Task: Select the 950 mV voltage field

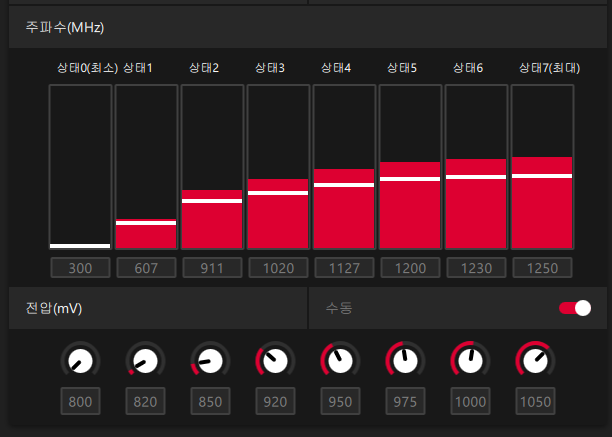Action: pyautogui.click(x=340, y=401)
